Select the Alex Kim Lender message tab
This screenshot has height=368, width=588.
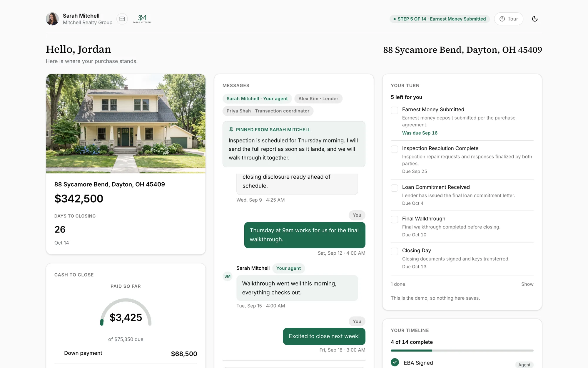[x=318, y=99]
